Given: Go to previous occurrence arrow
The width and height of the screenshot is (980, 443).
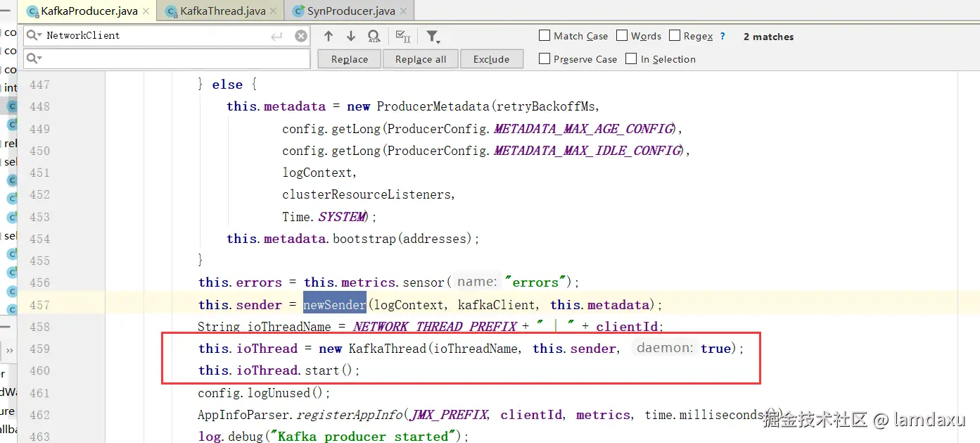Looking at the screenshot, I should pyautogui.click(x=329, y=36).
